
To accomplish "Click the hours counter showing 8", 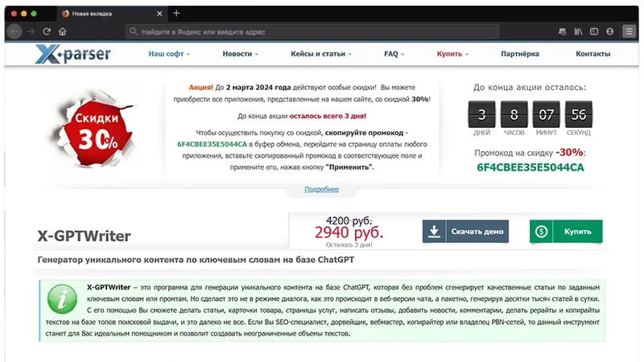I will tap(514, 114).
